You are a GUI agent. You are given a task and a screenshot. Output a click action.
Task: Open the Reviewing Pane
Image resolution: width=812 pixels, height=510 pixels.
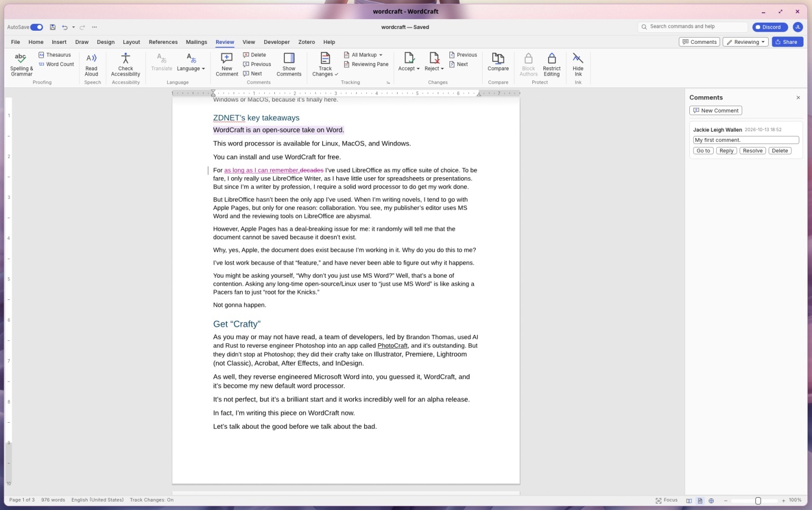click(x=366, y=65)
